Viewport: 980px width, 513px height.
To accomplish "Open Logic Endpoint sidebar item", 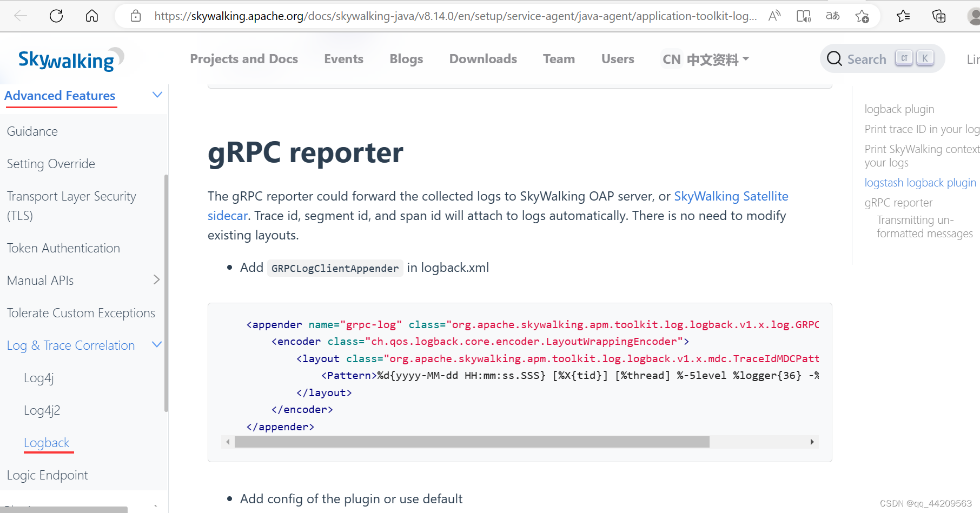I will coord(48,475).
